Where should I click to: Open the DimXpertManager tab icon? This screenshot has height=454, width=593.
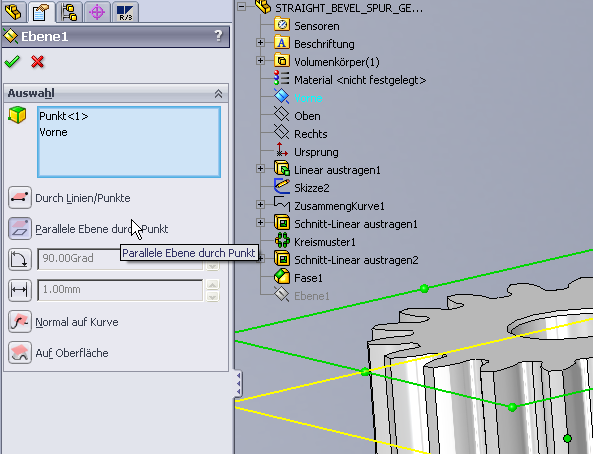[97, 11]
